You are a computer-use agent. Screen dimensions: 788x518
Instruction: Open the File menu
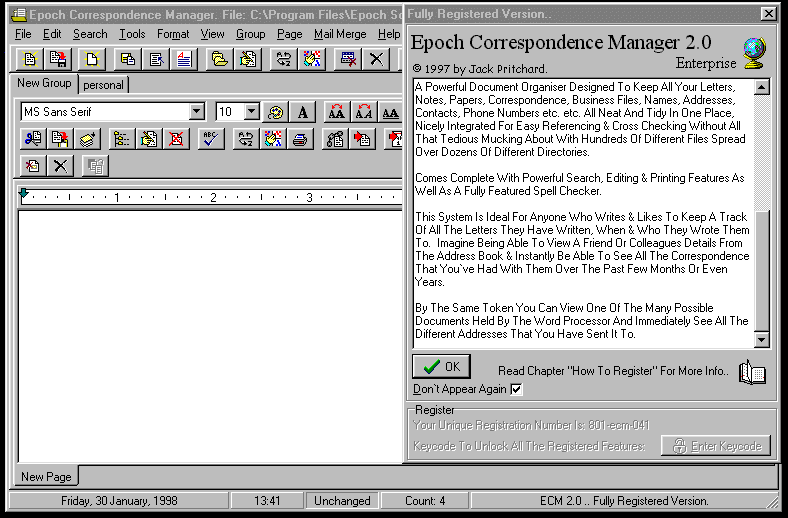click(x=23, y=34)
